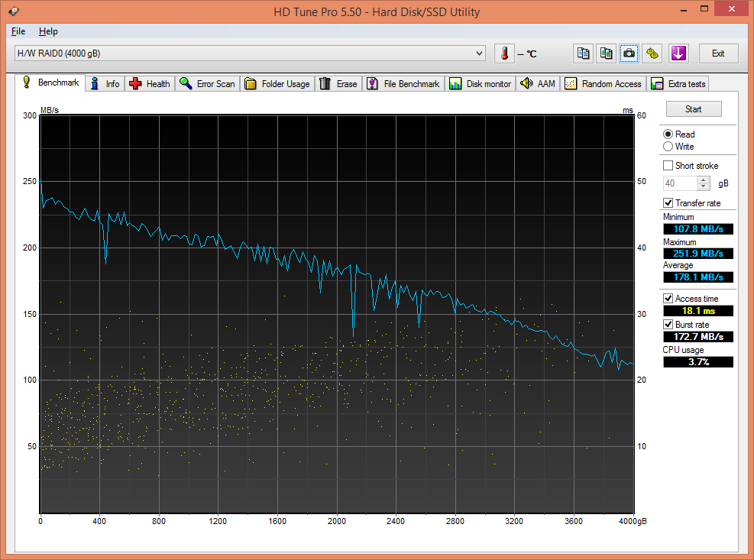Click the Maximum 251.9 MB/s value
The image size is (754, 560).
coord(698,253)
